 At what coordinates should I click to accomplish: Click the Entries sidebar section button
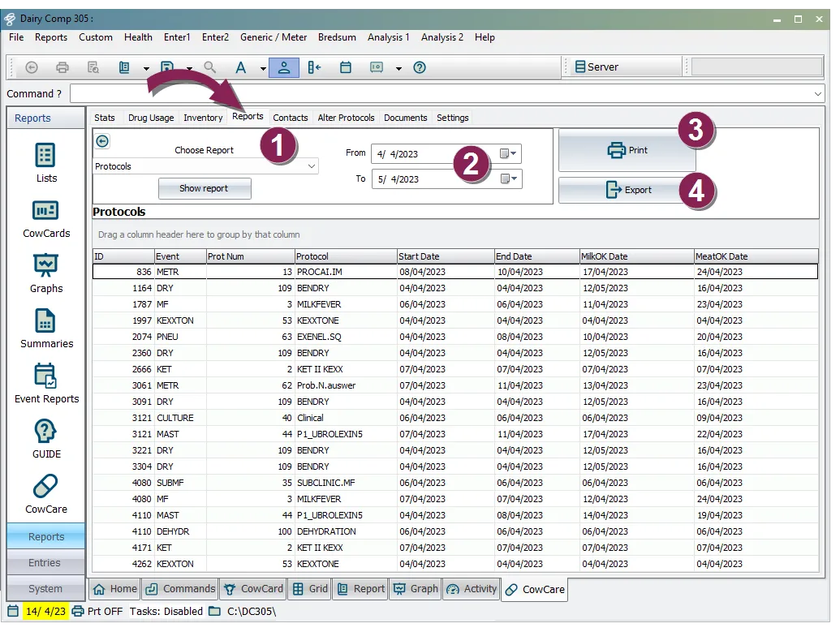(x=45, y=563)
